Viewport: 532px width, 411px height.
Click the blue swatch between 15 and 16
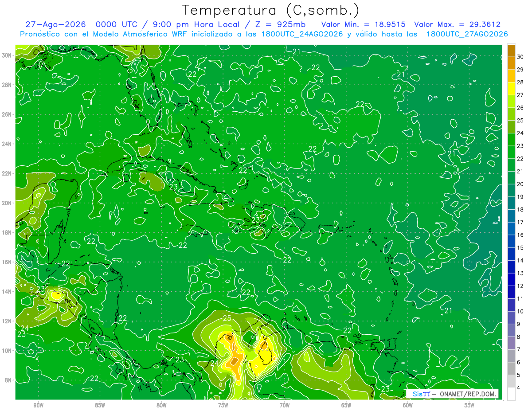[x=511, y=241]
